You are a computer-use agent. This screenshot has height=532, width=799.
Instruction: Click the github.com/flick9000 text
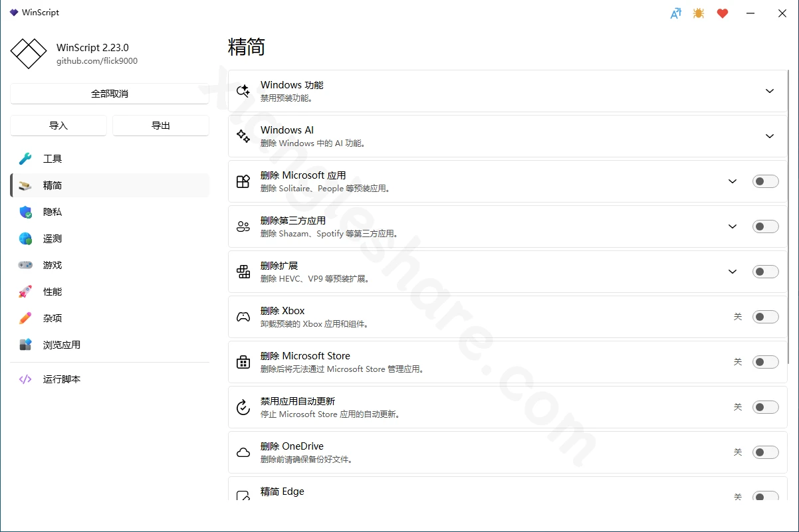tap(97, 61)
